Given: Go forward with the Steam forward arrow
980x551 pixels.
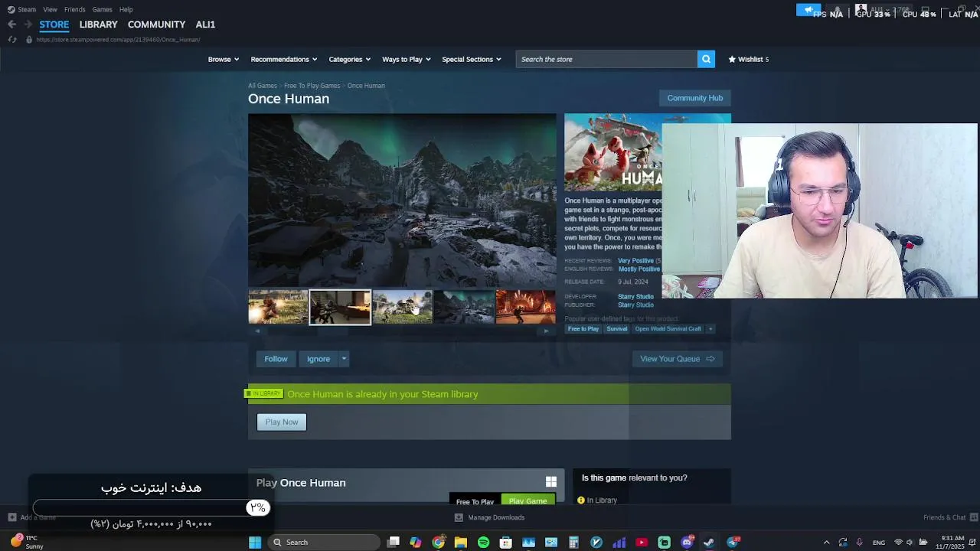Looking at the screenshot, I should (28, 24).
